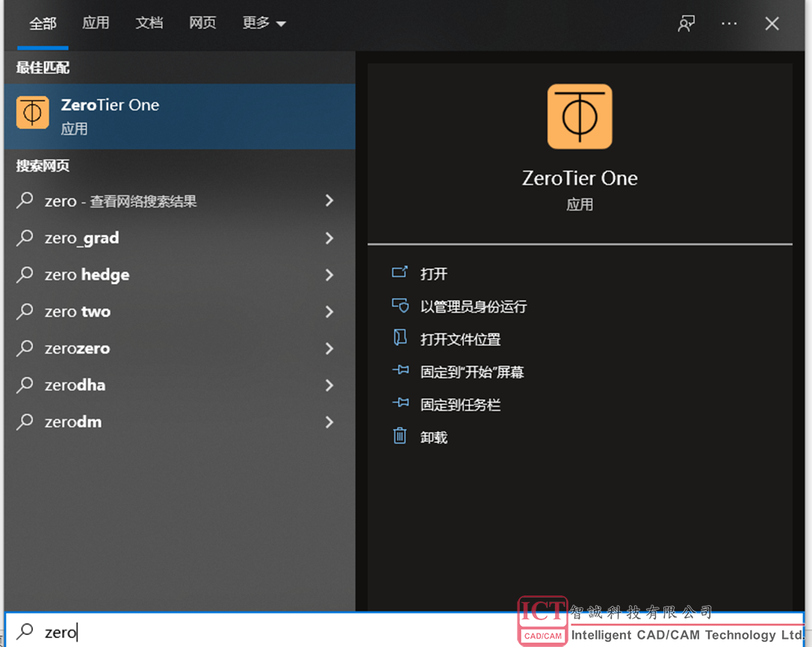Click magnifier icon beside zerodha
The width and height of the screenshot is (812, 647).
point(25,385)
